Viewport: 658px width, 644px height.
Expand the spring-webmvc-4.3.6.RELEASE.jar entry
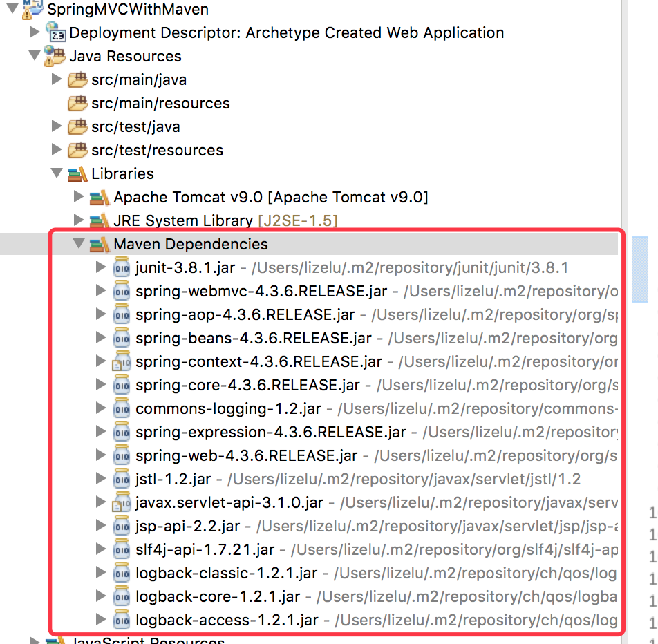(x=101, y=290)
